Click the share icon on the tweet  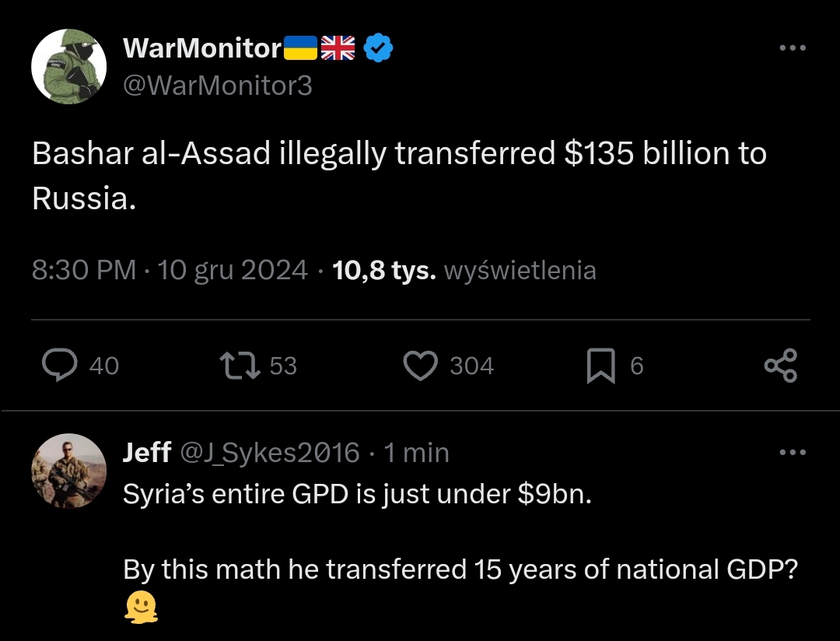coord(780,366)
